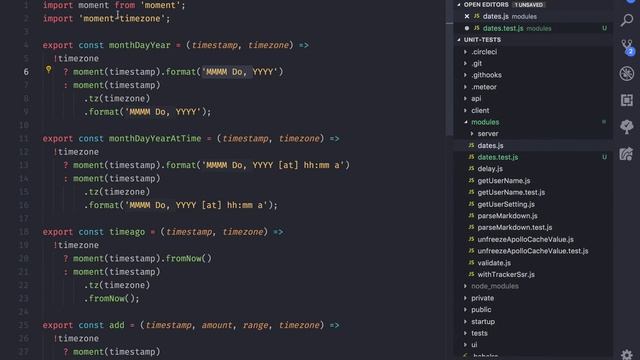
Task: Open the Live Share activity bar icon
Action: click(x=627, y=154)
